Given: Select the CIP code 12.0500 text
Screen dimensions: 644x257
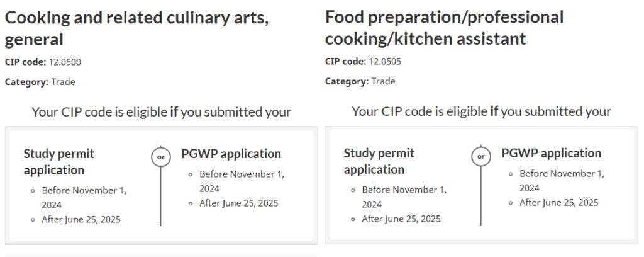Looking at the screenshot, I should (65, 62).
